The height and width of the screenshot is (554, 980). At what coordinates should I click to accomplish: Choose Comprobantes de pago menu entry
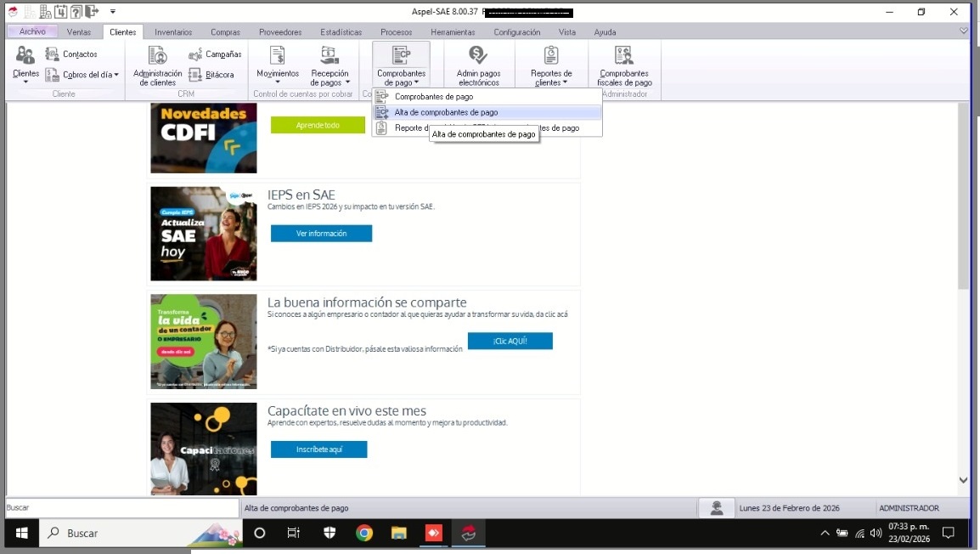click(487, 96)
